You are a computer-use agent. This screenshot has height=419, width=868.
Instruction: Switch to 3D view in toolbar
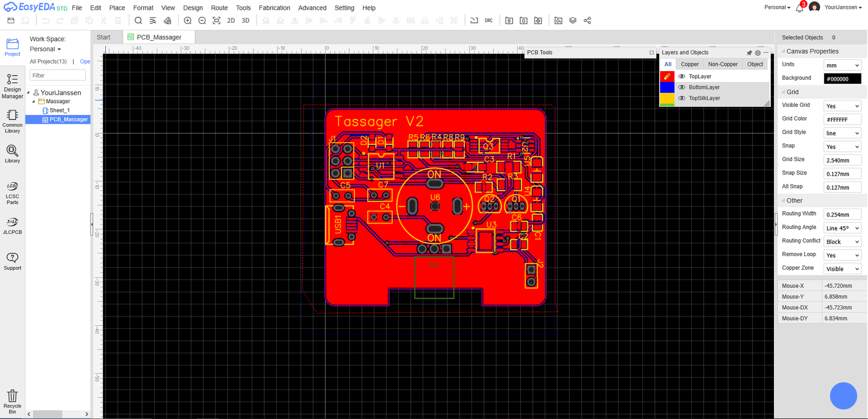pos(245,21)
